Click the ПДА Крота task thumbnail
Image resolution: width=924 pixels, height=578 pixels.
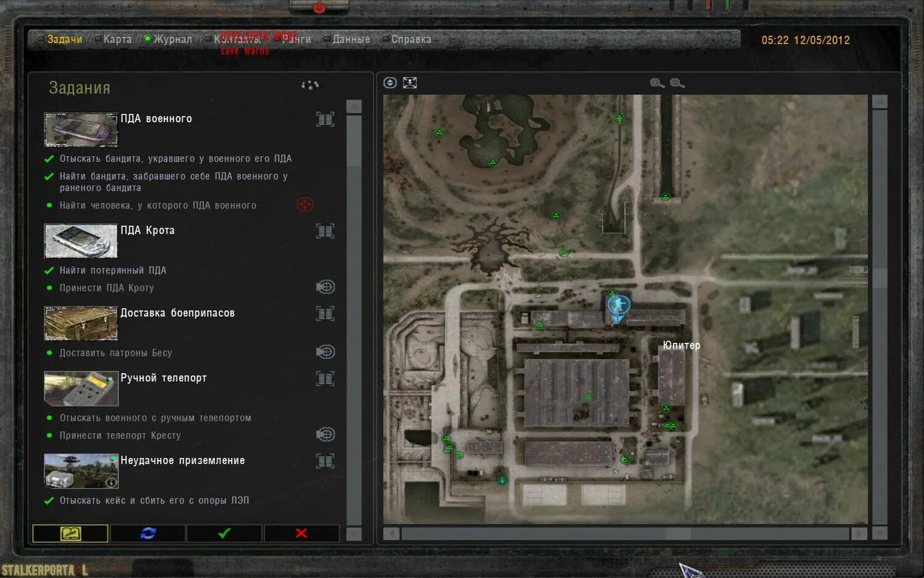[81, 241]
